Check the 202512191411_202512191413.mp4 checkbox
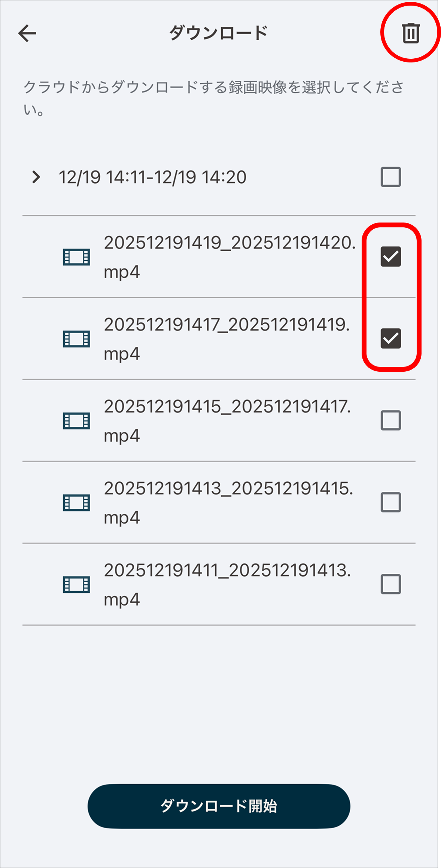Image resolution: width=441 pixels, height=868 pixels. coord(391,584)
